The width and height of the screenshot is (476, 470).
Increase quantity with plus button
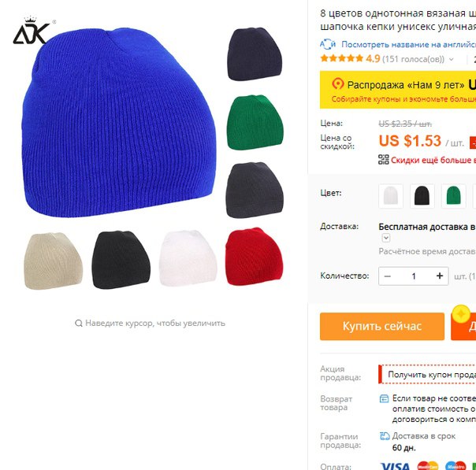tap(440, 276)
